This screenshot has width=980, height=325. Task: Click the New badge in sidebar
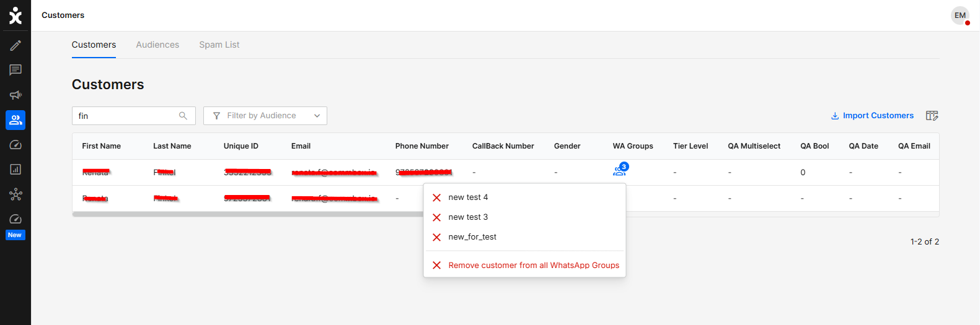click(15, 235)
